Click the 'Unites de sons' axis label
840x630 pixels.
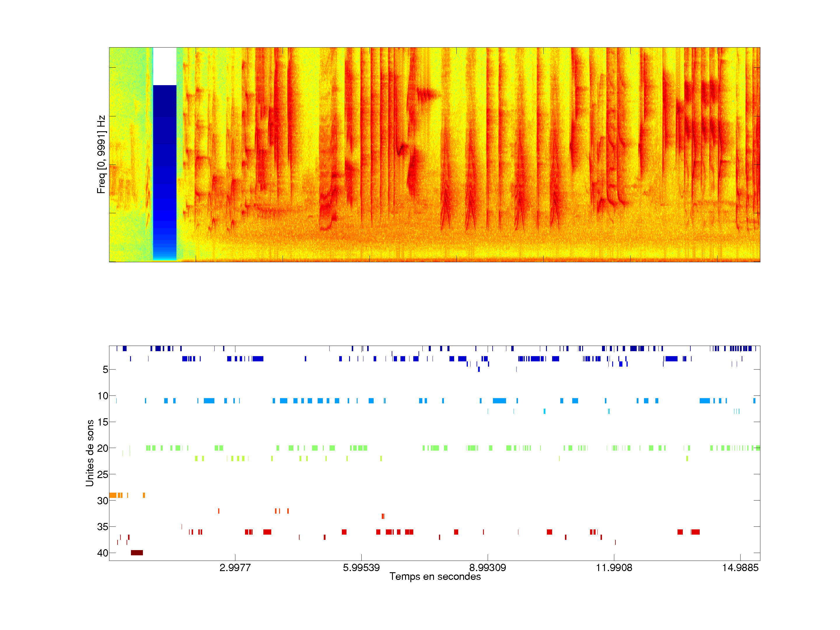pyautogui.click(x=90, y=453)
